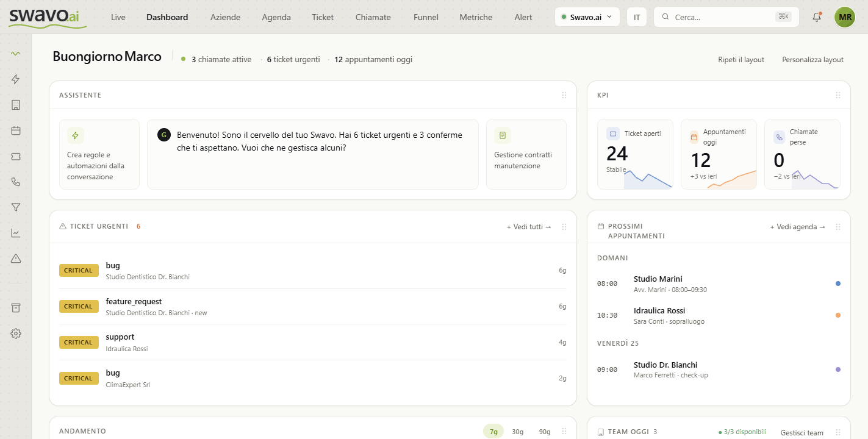Open the archive box icon in the sidebar
The image size is (868, 439).
point(16,308)
